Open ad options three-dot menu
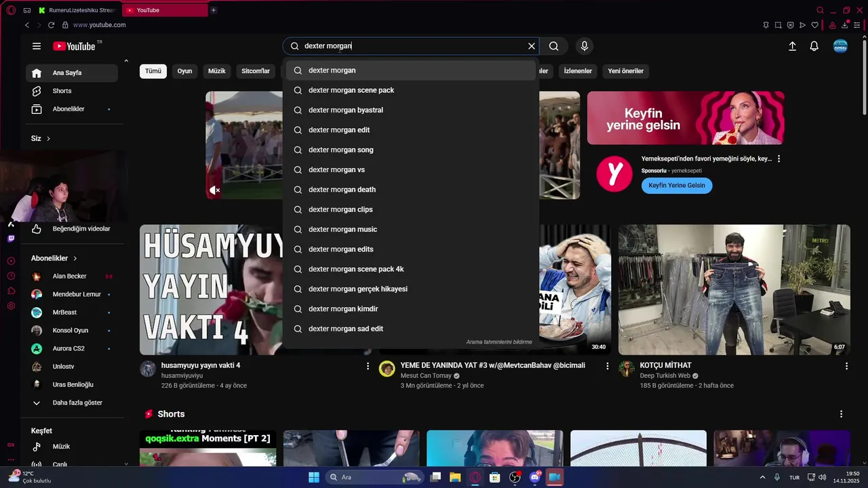 (778, 159)
